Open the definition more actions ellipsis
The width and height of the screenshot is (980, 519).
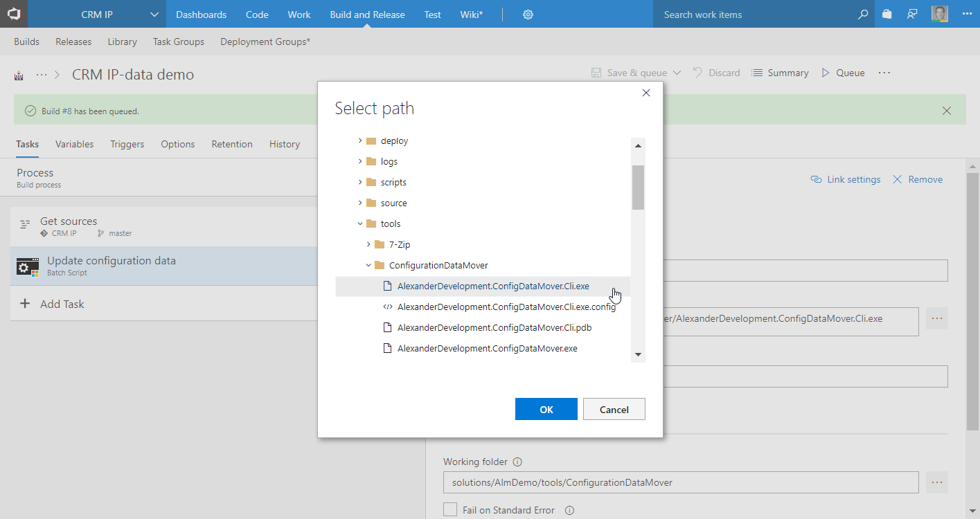click(x=884, y=73)
